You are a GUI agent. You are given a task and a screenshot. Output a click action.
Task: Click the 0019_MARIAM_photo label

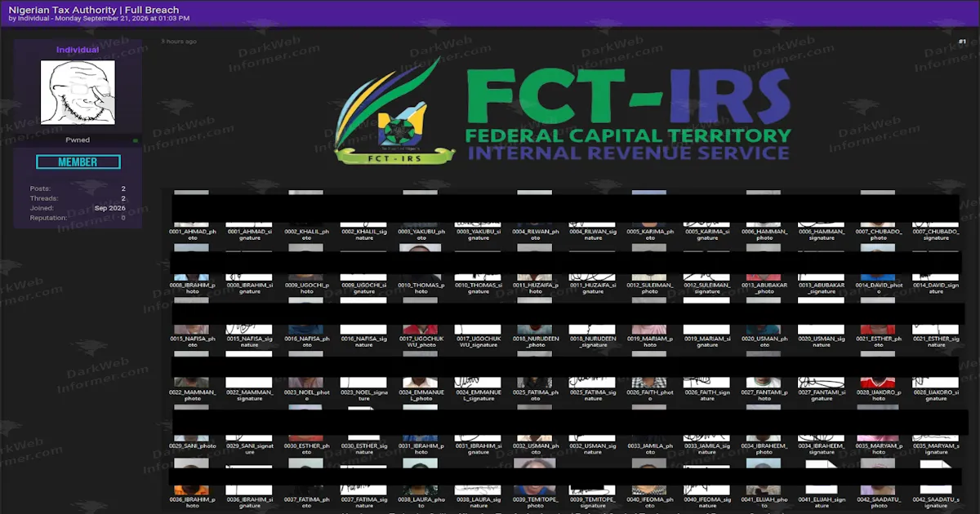pos(650,341)
